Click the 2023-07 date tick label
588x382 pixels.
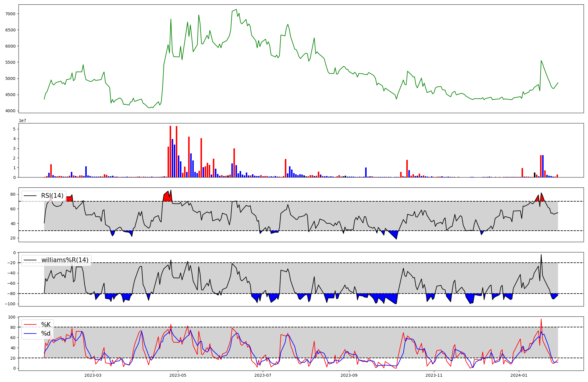(263, 375)
